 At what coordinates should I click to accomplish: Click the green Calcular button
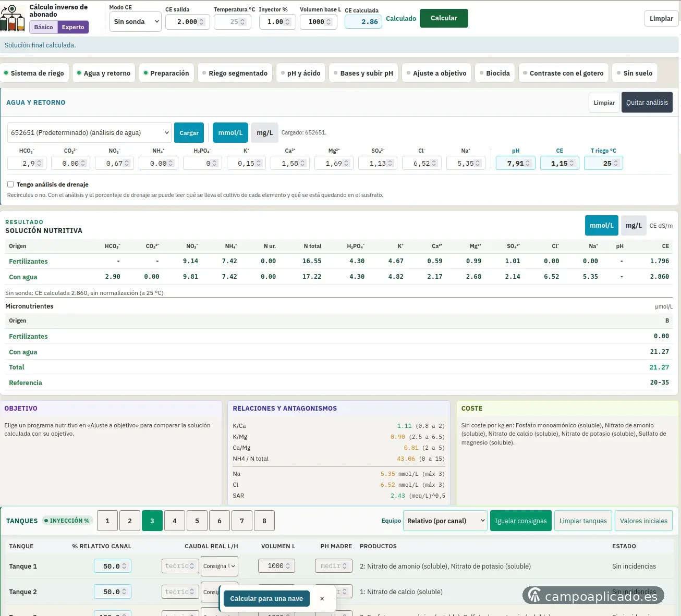(x=444, y=18)
